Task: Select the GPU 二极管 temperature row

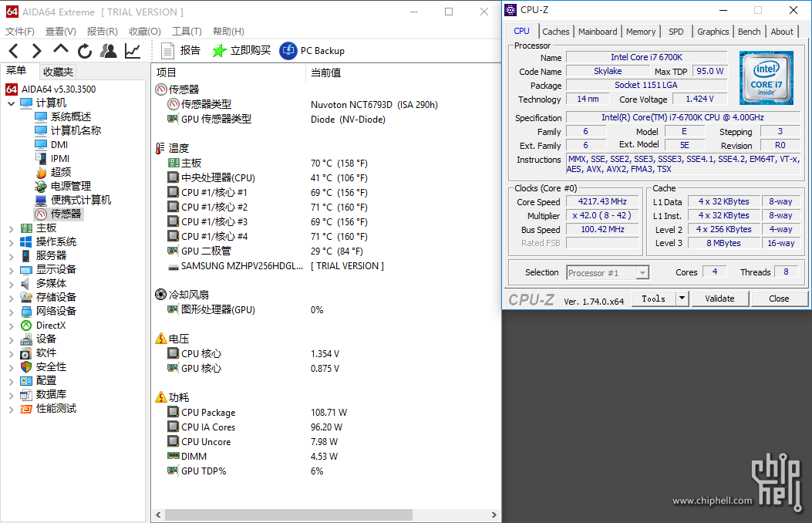Action: [265, 251]
